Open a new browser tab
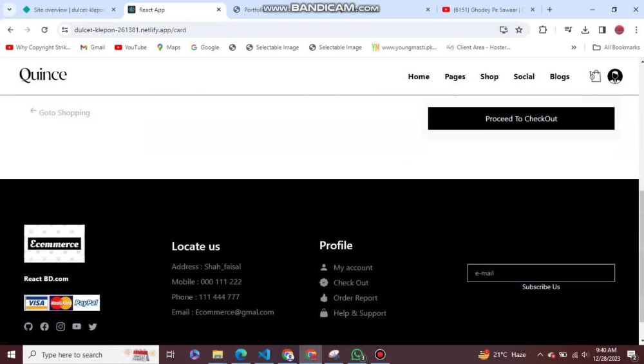This screenshot has width=644, height=364. tap(549, 10)
